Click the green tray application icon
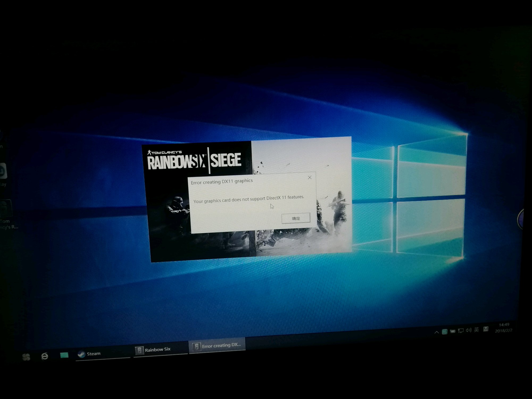The height and width of the screenshot is (399, 532). click(444, 331)
